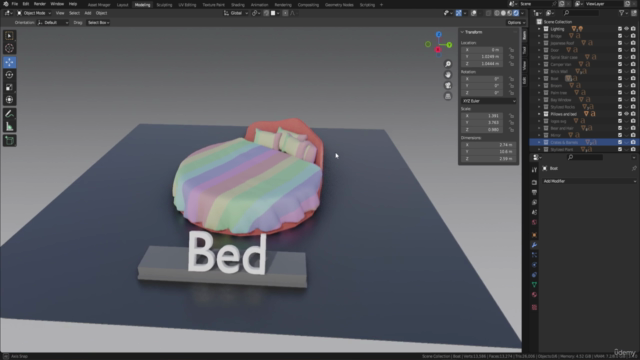This screenshot has height=360, width=640.
Task: Open the Material properties tab icon
Action: [534, 295]
